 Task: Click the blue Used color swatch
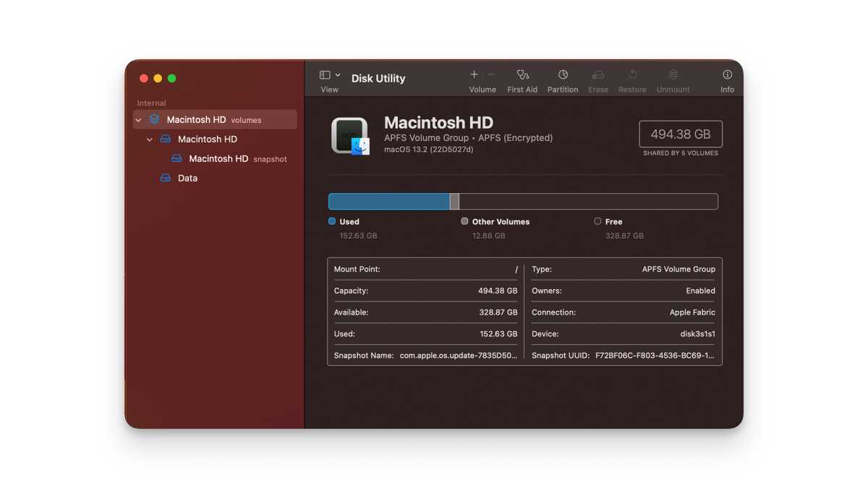332,221
